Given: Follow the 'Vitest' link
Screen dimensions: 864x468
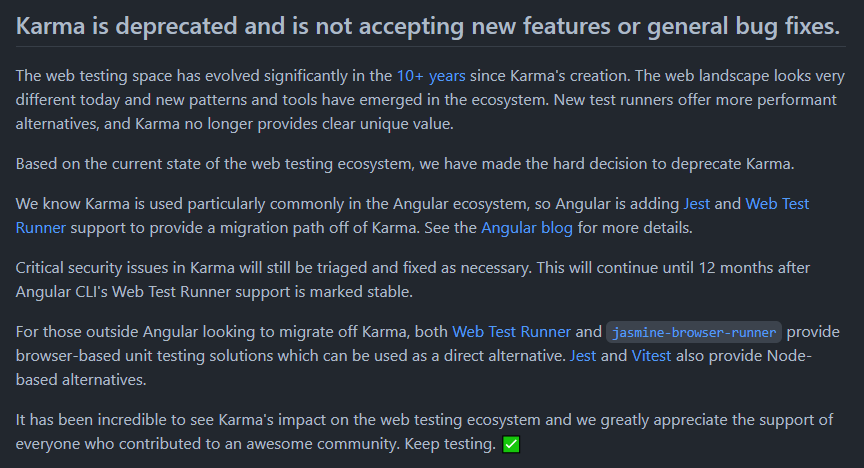Looking at the screenshot, I should 651,355.
